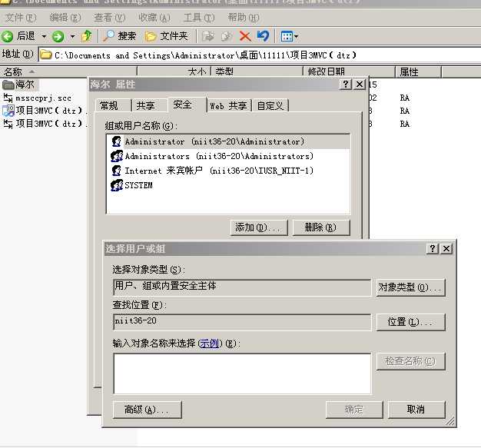
Task: Select Administrator user in the list
Action: [228, 141]
